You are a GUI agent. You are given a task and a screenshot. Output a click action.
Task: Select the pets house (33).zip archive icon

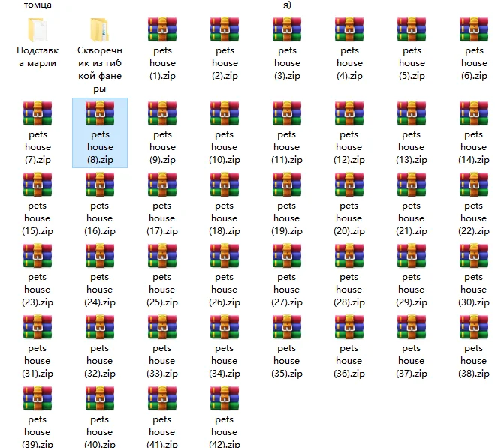pos(162,327)
